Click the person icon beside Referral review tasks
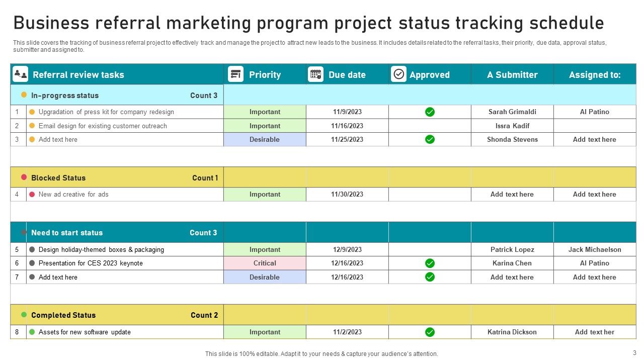644x362 pixels. tap(20, 74)
